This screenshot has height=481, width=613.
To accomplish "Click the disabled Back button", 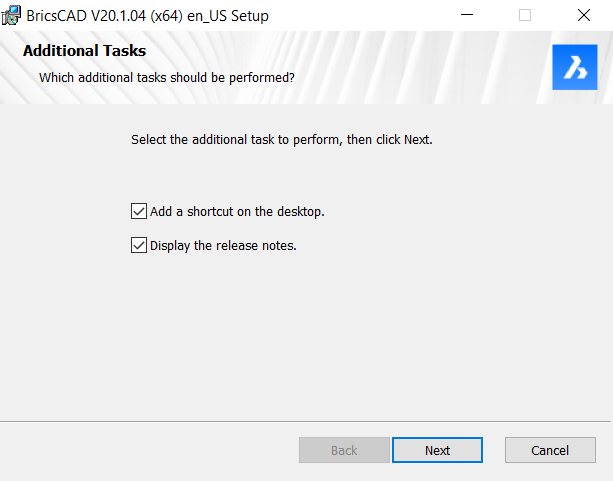I will click(344, 450).
